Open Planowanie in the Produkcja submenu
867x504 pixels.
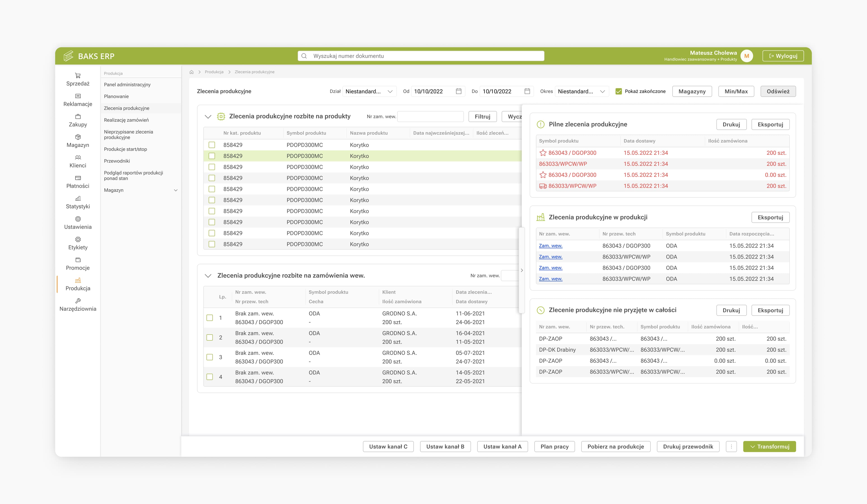pos(116,96)
